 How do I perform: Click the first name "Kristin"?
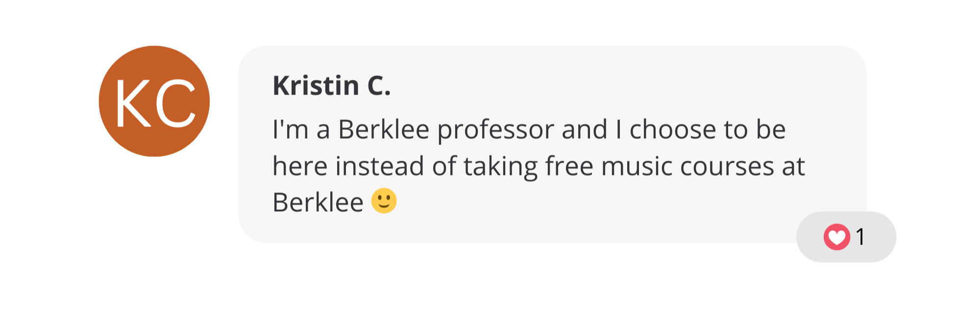(316, 86)
